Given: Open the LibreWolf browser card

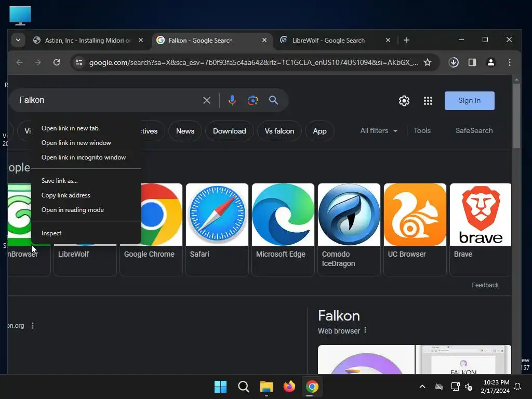Looking at the screenshot, I should click(85, 260).
